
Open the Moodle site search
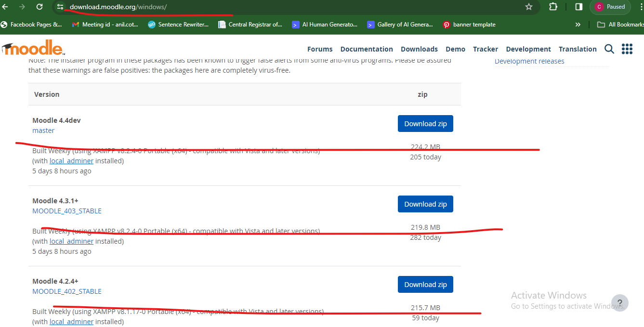point(609,49)
